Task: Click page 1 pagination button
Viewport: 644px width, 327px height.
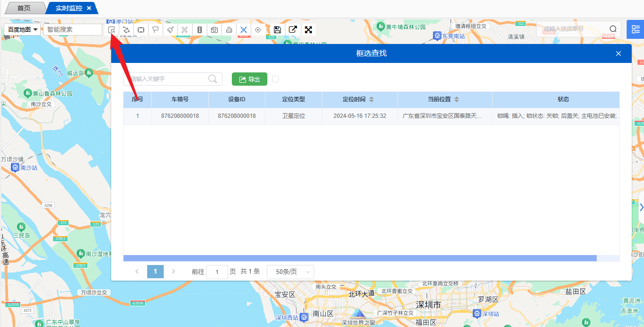Action: click(x=155, y=272)
